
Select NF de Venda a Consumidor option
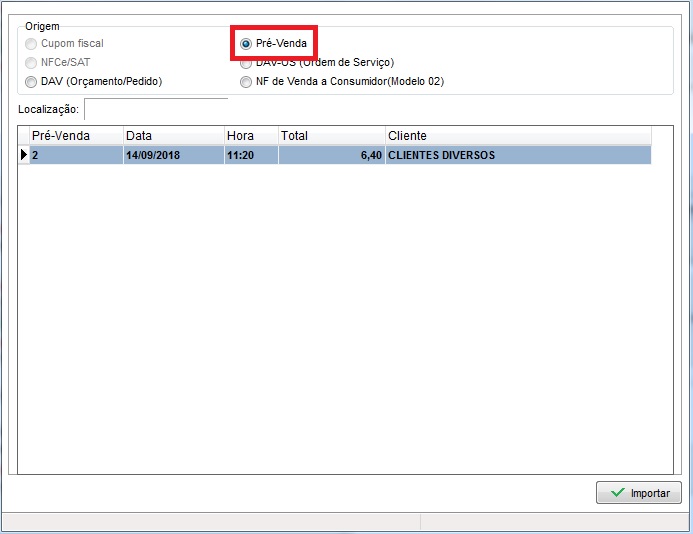tap(246, 82)
